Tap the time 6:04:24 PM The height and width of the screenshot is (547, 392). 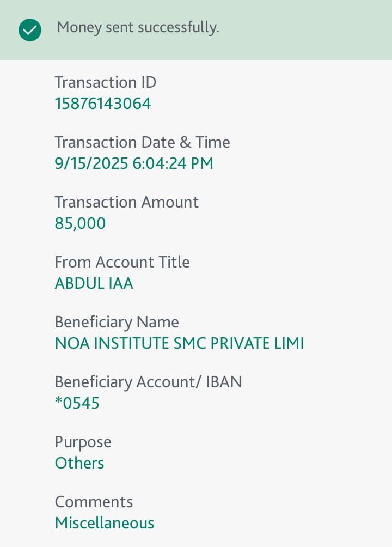click(173, 163)
